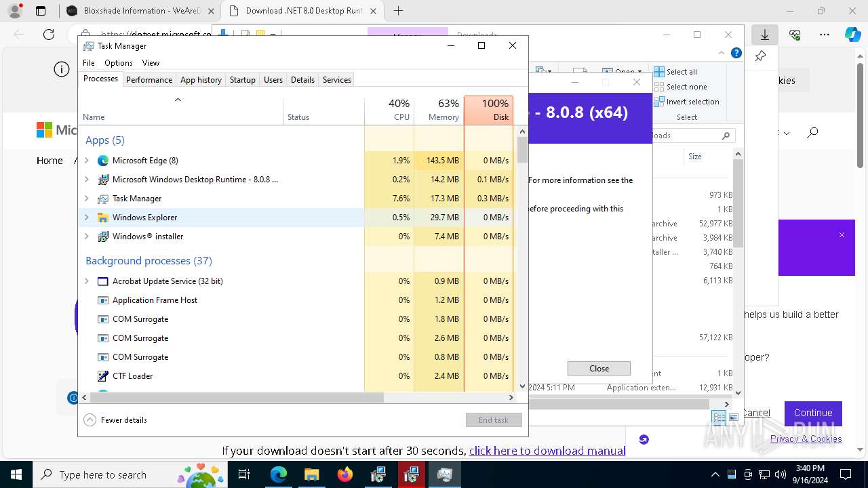This screenshot has height=488, width=868.
Task: Click the File Explorer help question mark
Action: [736, 53]
